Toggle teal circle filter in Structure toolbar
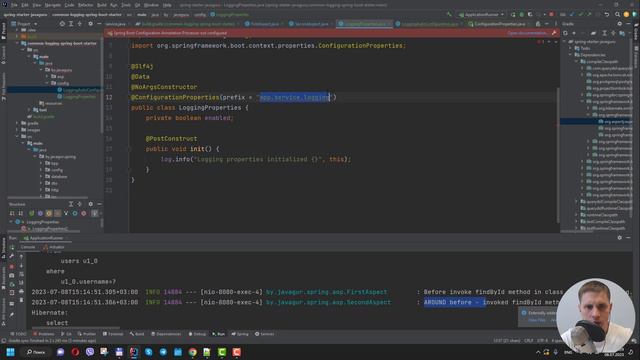Image resolution: width=640 pixels, height=360 pixels. (x=75, y=213)
